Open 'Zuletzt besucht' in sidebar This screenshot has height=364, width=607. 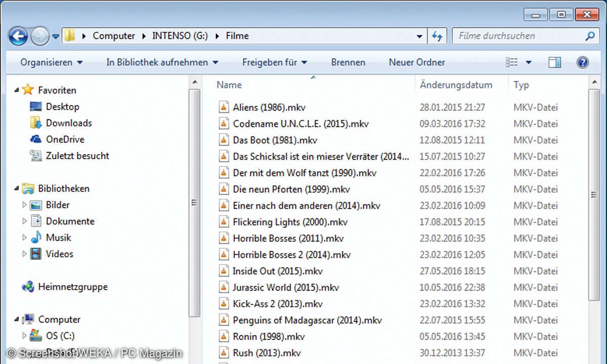tap(77, 156)
